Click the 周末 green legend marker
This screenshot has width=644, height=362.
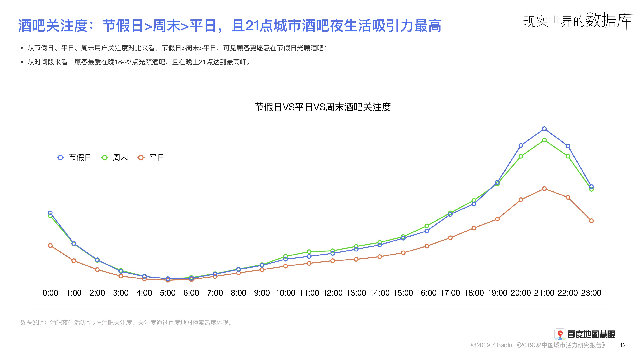[x=104, y=158]
